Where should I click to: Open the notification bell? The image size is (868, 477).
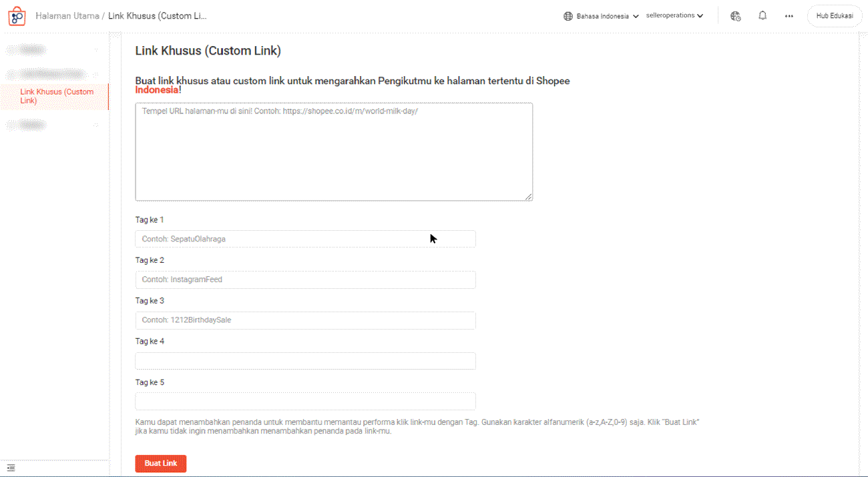click(763, 15)
